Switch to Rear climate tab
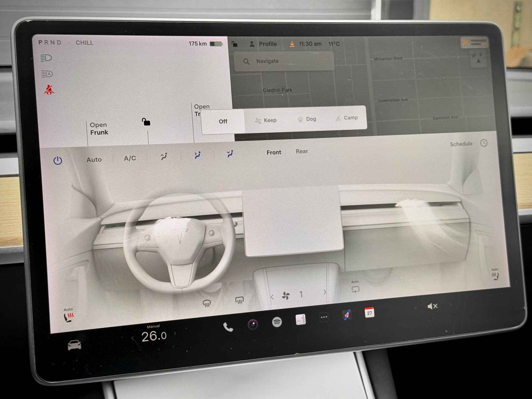The image size is (532, 399). tap(302, 151)
